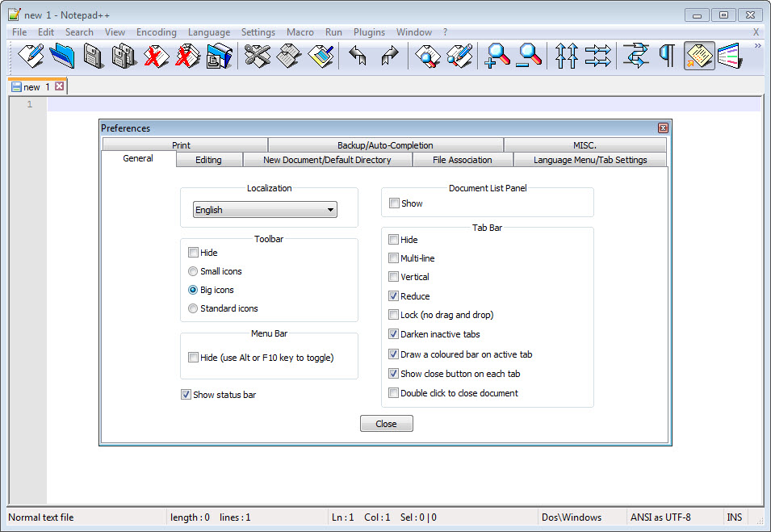Select the General preferences tab
771x532 pixels.
138,158
